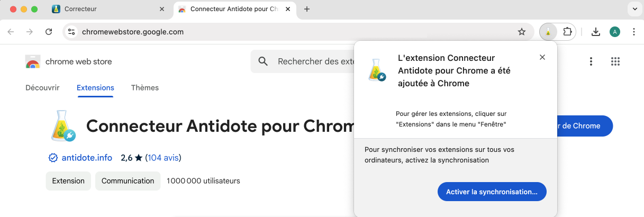Open the 104 avis reviews link

[x=162, y=158]
